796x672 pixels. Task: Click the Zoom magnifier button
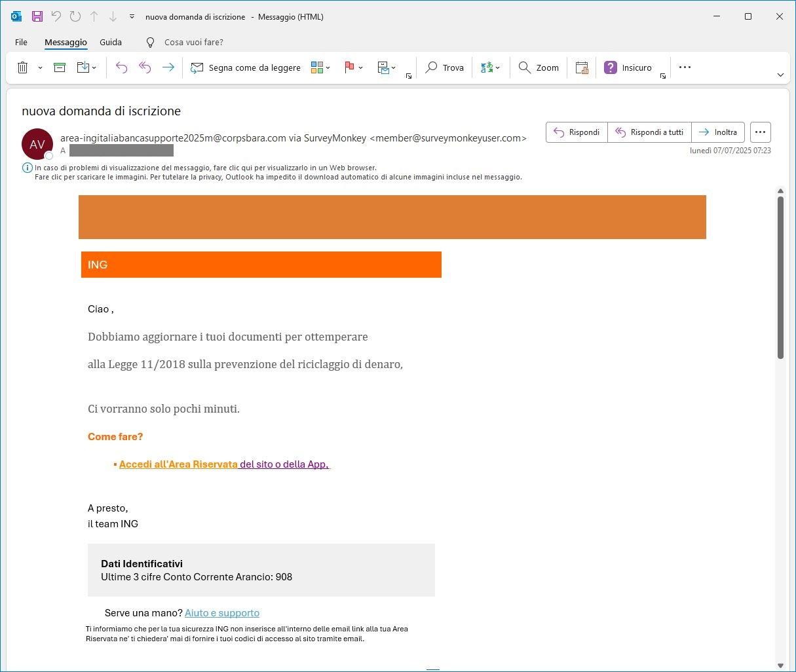click(539, 67)
